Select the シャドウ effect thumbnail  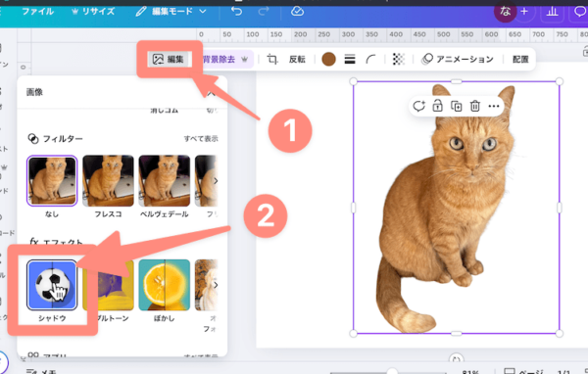tap(52, 285)
